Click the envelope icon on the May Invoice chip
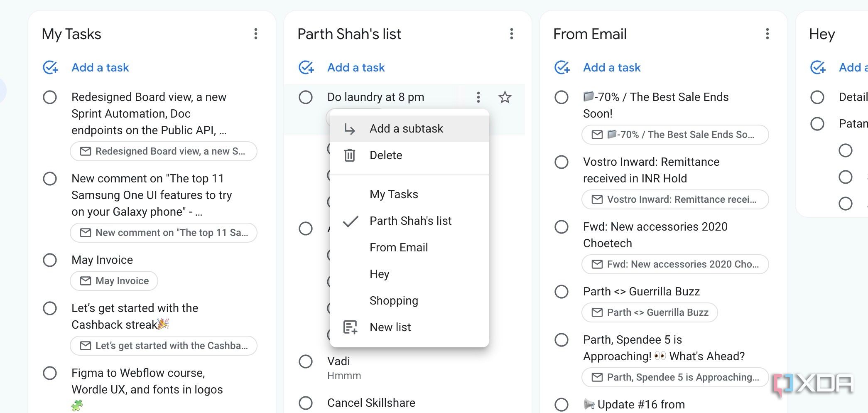The image size is (868, 413). (85, 281)
